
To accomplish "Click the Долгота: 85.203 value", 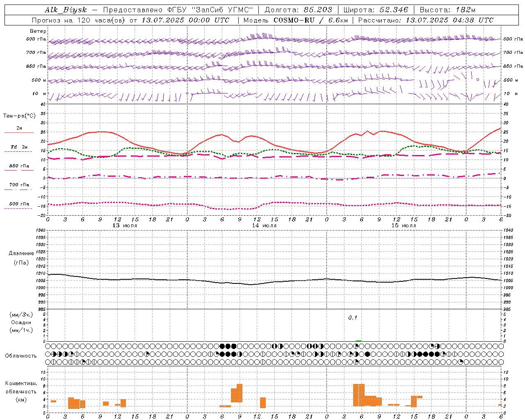I will pos(298,10).
